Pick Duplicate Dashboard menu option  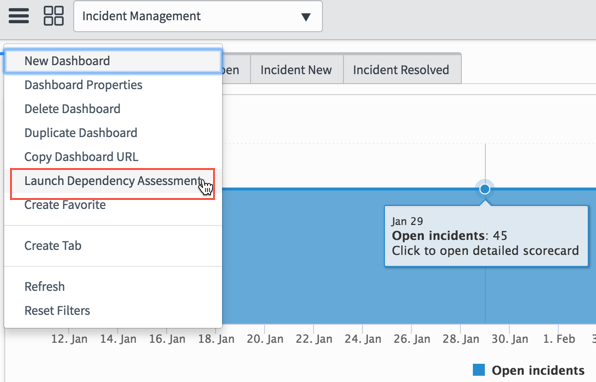(113, 133)
